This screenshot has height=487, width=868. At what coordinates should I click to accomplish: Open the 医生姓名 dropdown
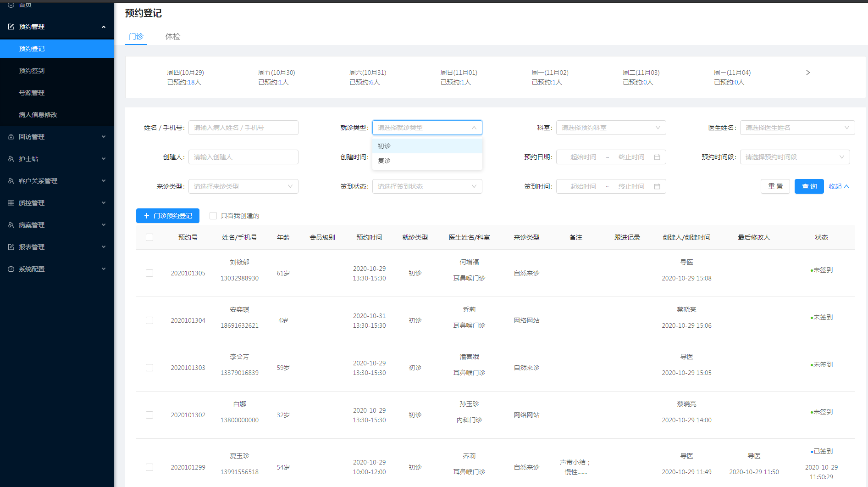point(797,128)
